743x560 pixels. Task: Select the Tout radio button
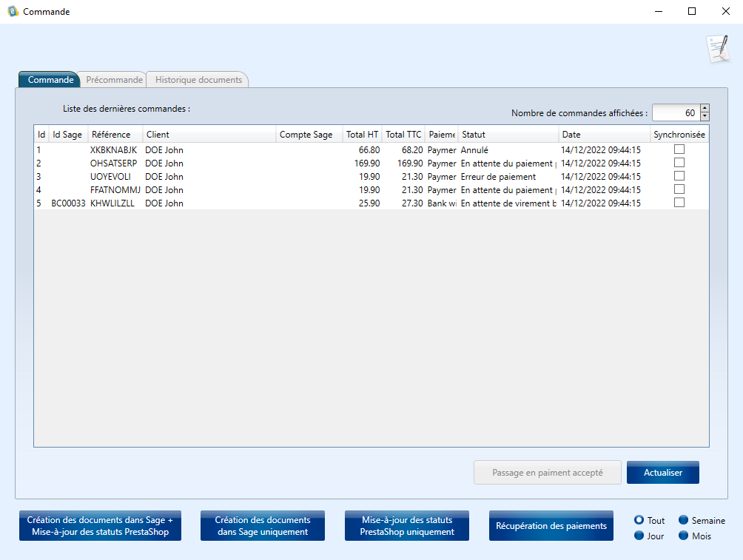(x=638, y=520)
